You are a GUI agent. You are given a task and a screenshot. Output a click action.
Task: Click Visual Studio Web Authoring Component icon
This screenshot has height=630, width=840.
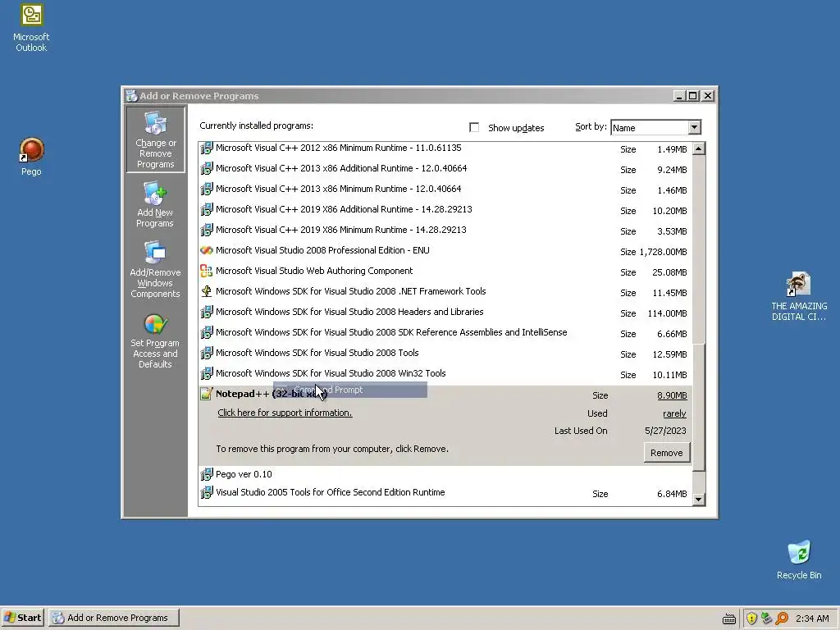coord(206,271)
